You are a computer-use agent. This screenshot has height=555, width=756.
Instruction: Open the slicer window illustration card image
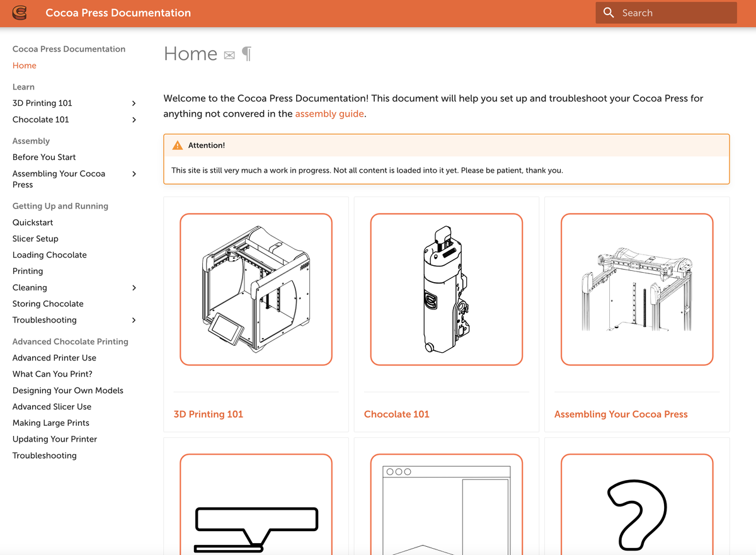pyautogui.click(x=447, y=504)
